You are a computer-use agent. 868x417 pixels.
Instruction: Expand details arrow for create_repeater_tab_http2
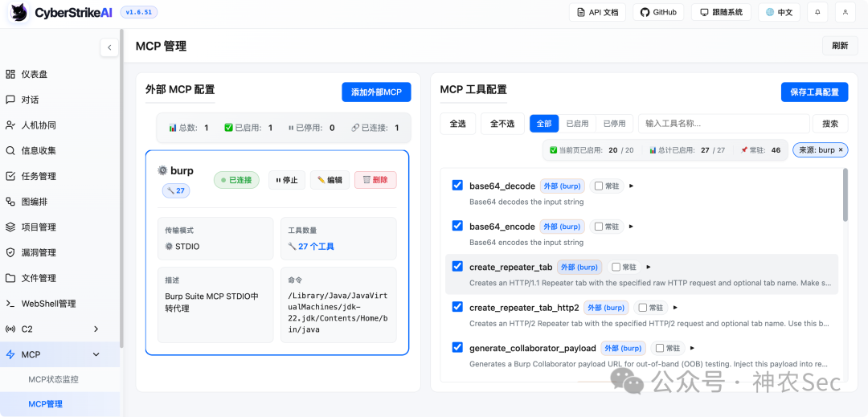(x=675, y=308)
